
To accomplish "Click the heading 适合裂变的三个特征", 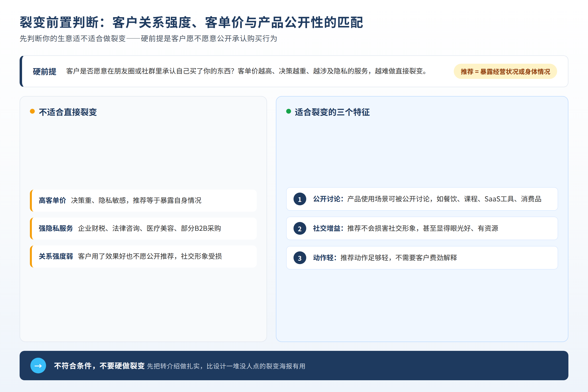I will coord(332,112).
